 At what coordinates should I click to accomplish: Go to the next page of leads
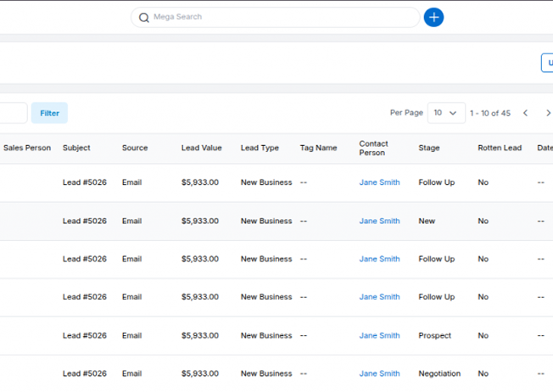click(x=548, y=113)
